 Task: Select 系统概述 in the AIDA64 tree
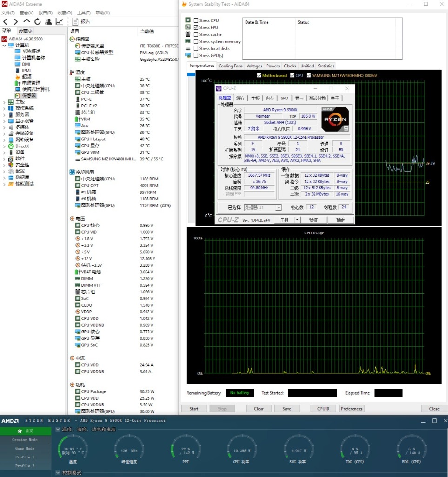[x=31, y=52]
